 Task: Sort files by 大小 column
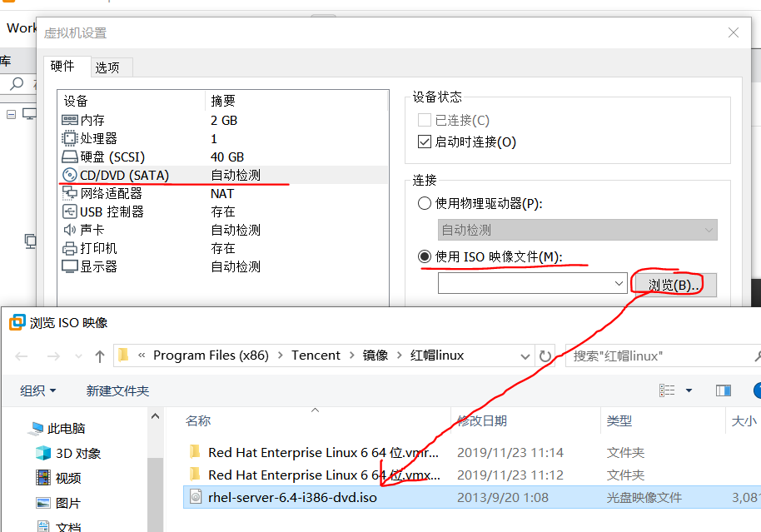pos(744,420)
